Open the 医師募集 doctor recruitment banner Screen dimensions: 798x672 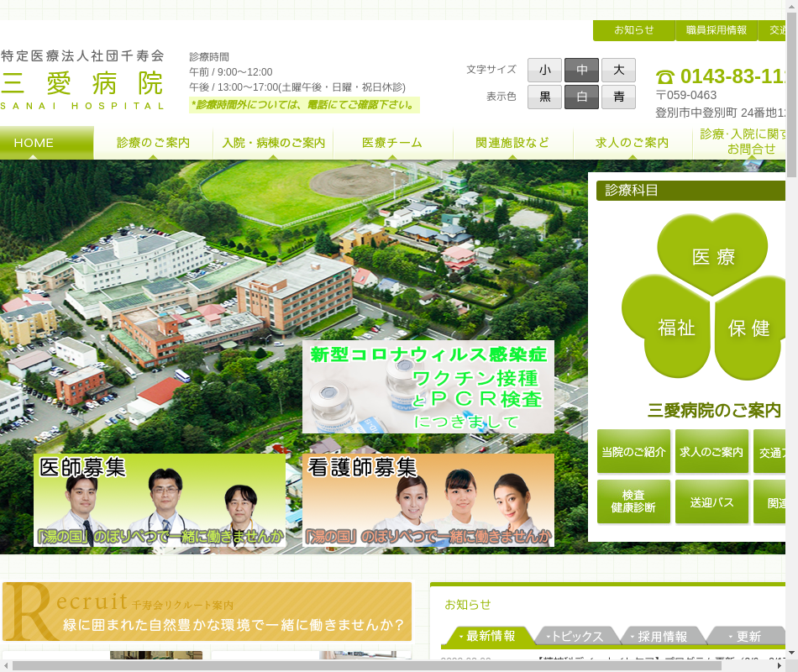(160, 501)
